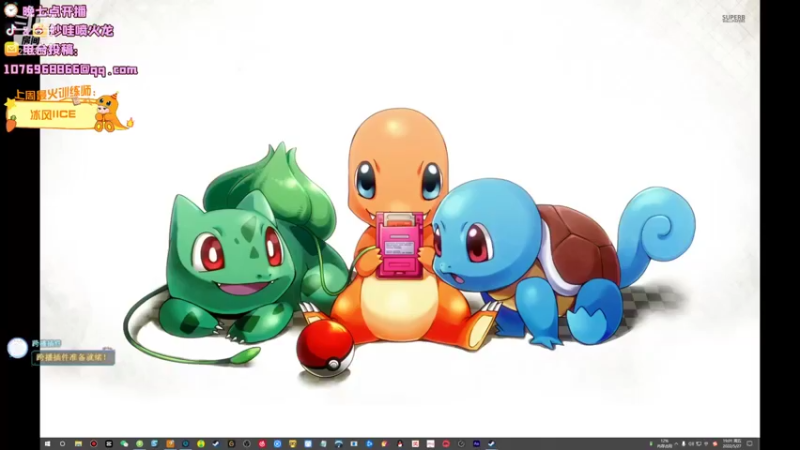Click the green battery-style tray indicator
800x450 pixels.
tap(651, 444)
